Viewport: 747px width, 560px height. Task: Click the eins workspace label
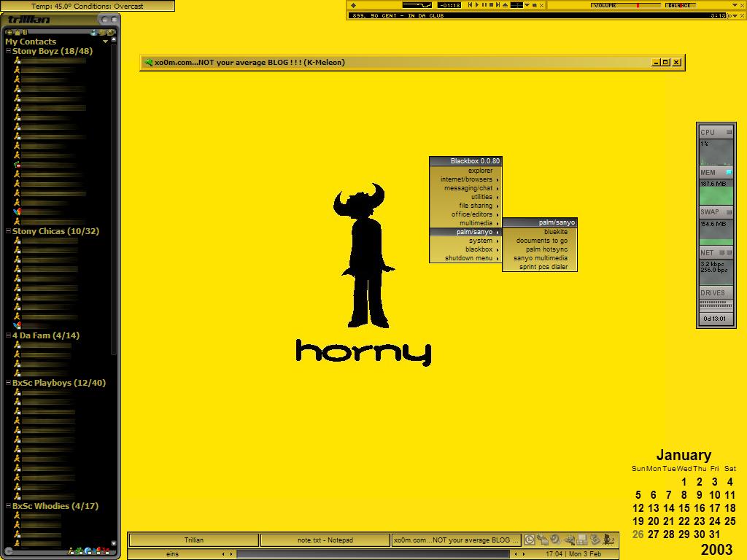point(172,554)
